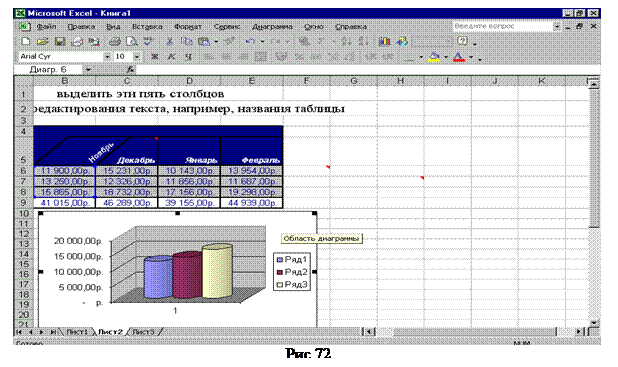Viewport: 618px width, 367px height.
Task: Apply red Font Color letter A
Action: (459, 57)
